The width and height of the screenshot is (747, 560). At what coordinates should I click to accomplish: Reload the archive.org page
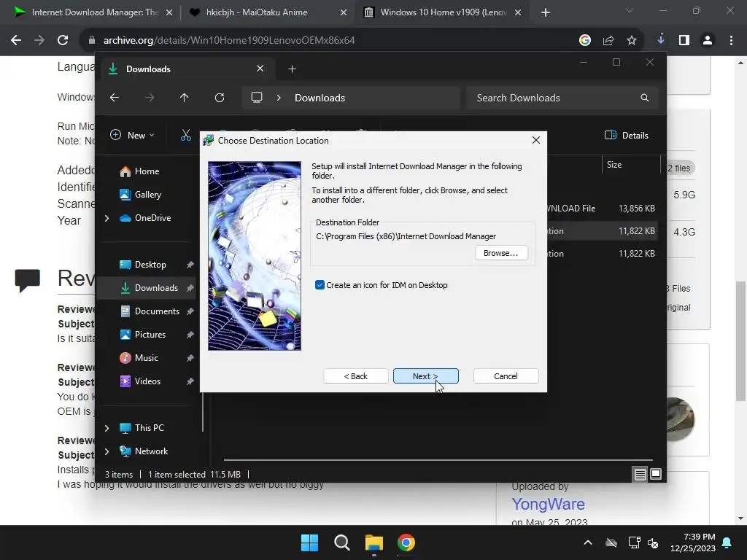pos(63,41)
